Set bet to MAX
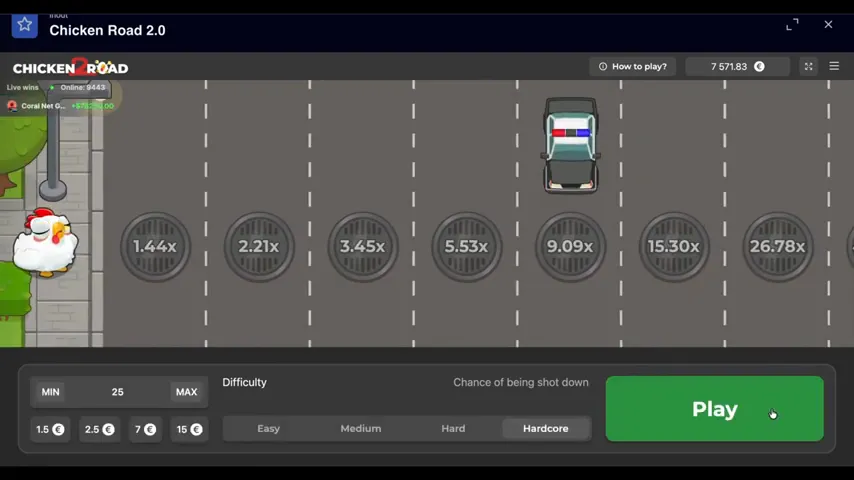854x480 pixels. tap(186, 392)
